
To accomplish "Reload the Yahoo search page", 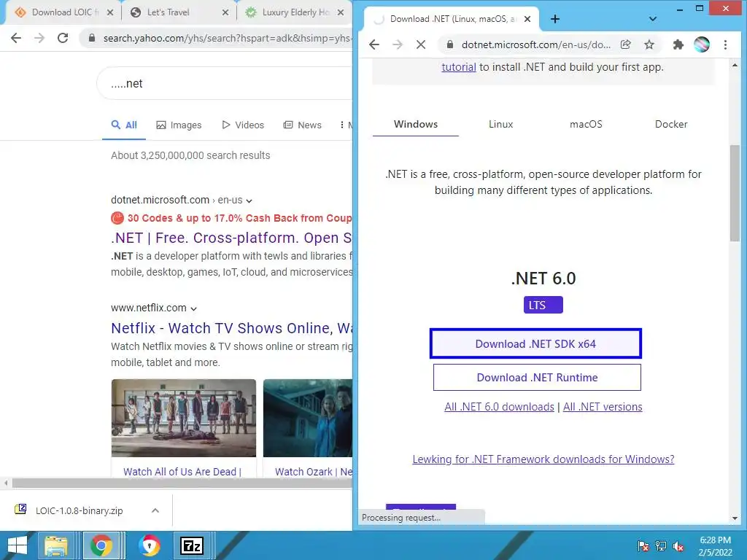I will point(63,38).
